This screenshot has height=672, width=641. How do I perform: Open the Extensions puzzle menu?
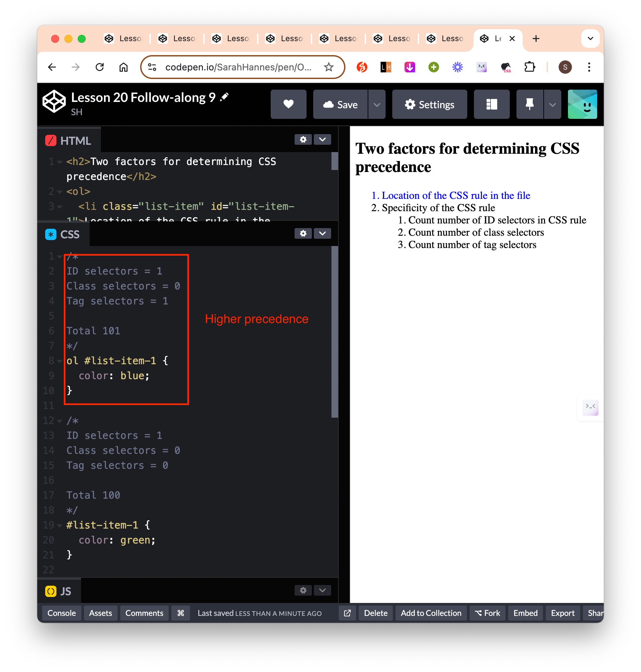coord(530,67)
